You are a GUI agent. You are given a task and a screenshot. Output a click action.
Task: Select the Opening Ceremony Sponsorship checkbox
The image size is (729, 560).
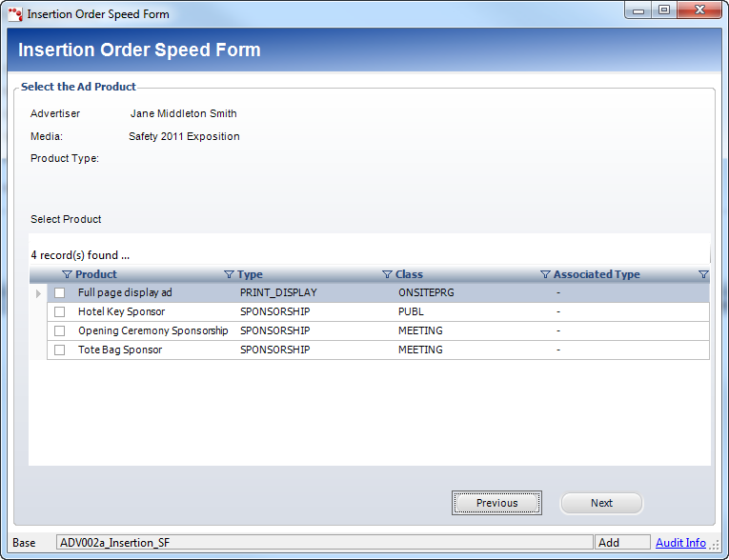click(59, 331)
